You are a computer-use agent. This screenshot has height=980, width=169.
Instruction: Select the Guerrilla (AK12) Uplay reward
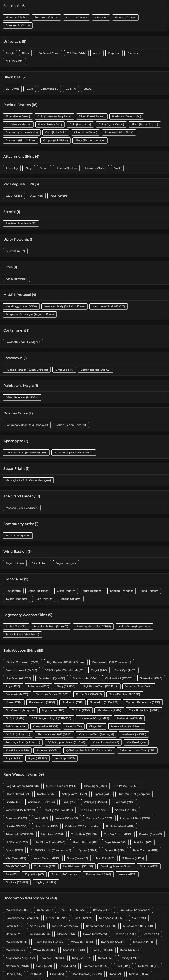(x=15, y=251)
